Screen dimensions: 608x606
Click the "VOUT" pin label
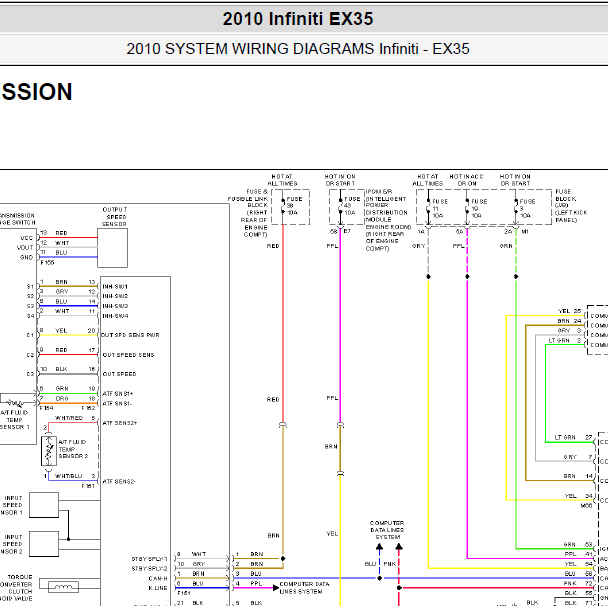25,247
